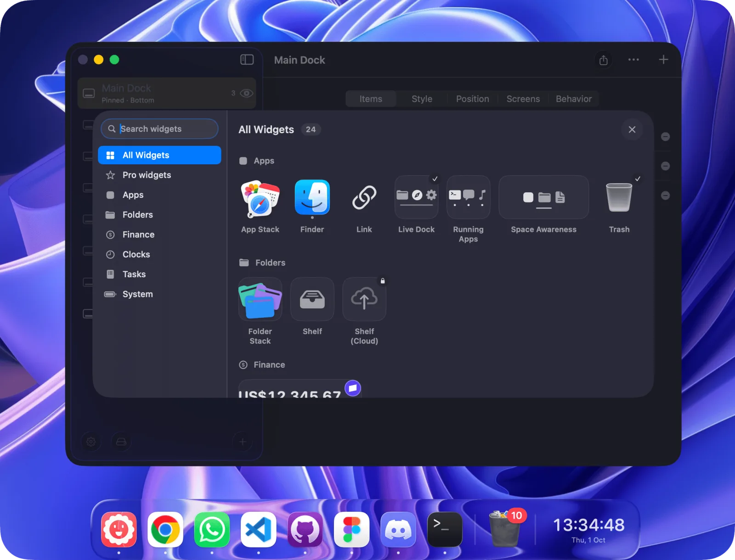Open Google Chrome from the dock

(x=165, y=530)
